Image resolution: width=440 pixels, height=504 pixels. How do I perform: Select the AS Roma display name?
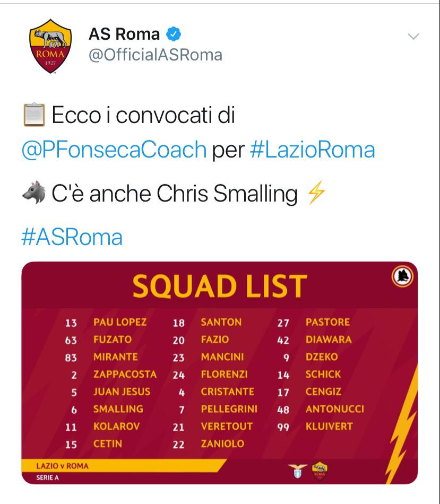(125, 33)
